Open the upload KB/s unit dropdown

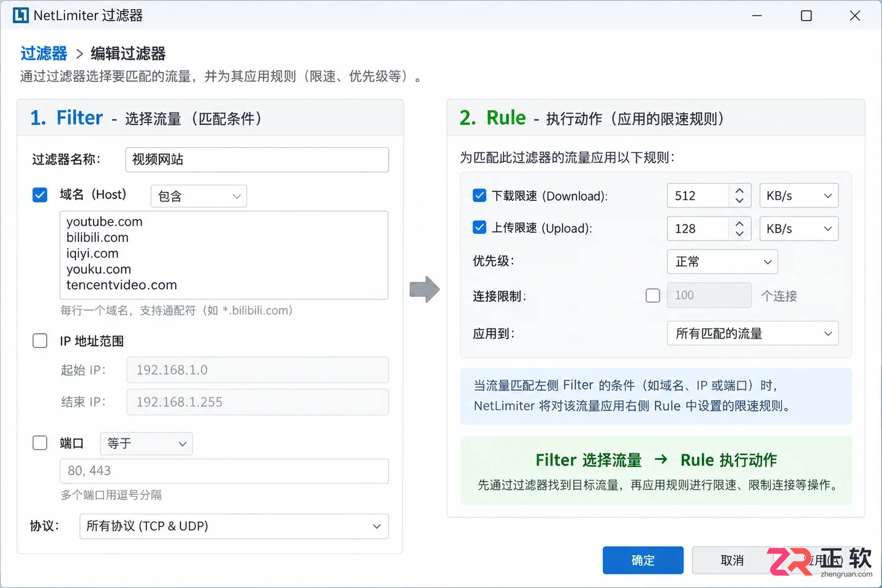(x=799, y=228)
